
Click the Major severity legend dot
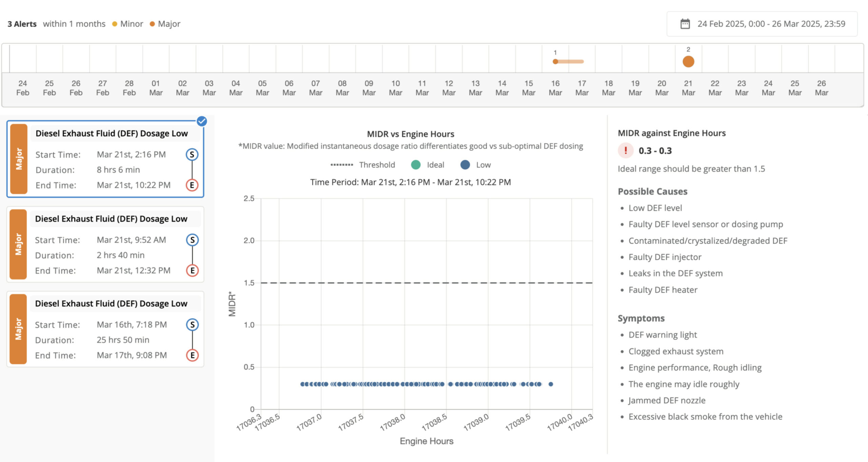pos(152,24)
